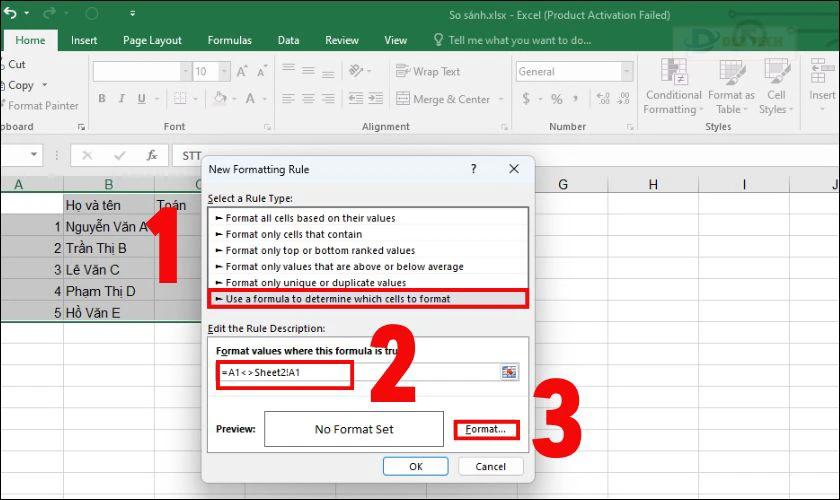Decrease font size with smaller A

click(261, 71)
